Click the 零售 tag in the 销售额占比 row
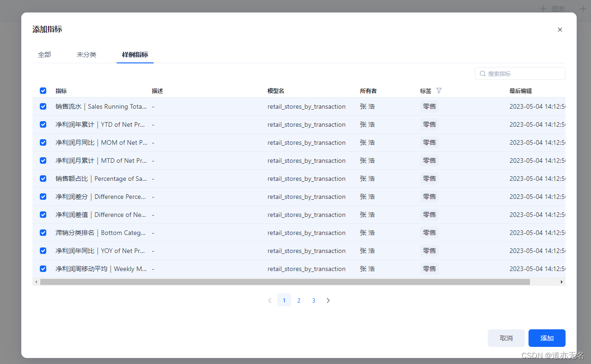This screenshot has width=591, height=364. (x=429, y=179)
